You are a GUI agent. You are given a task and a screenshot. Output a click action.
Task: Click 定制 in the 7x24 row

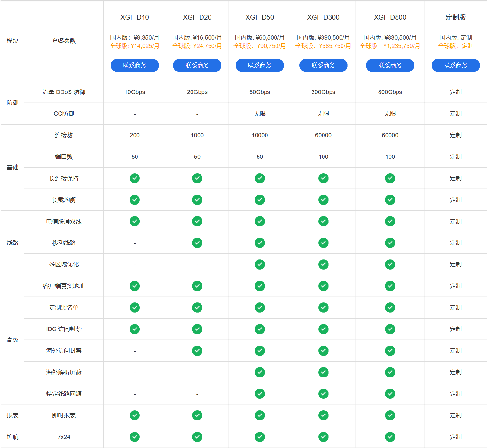coord(455,437)
